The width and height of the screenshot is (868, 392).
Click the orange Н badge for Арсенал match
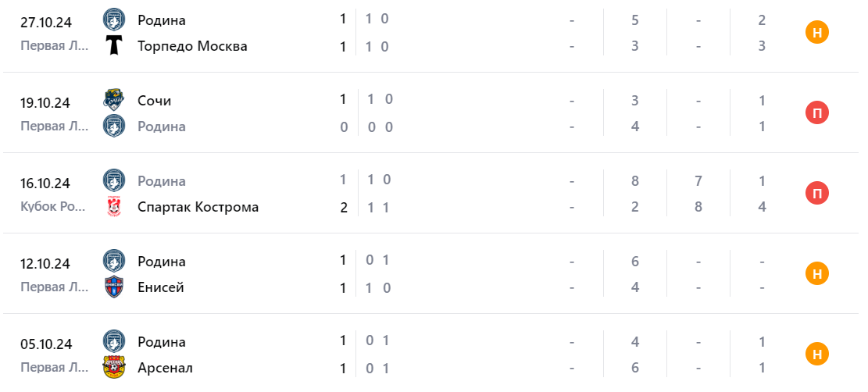click(x=817, y=355)
